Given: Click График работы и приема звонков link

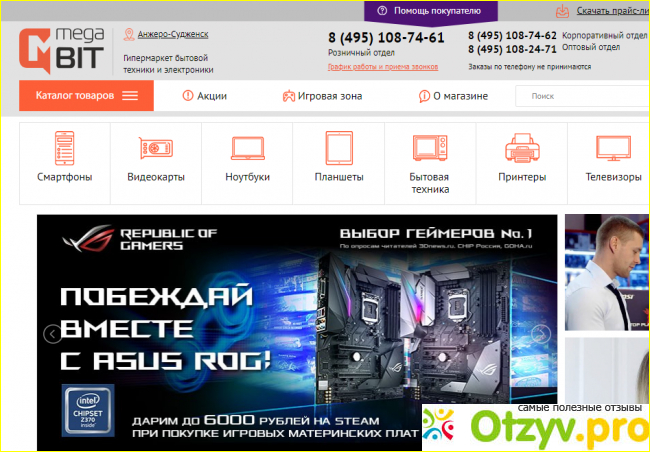Looking at the screenshot, I should pos(385,67).
